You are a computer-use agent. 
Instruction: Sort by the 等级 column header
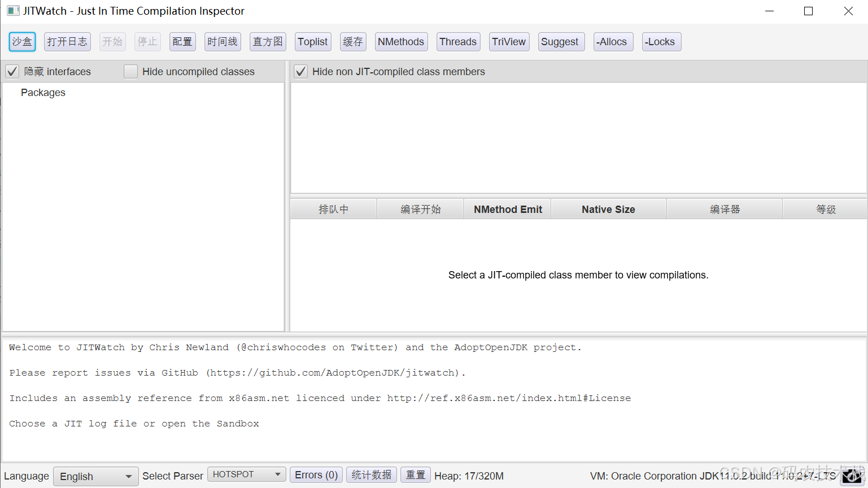[825, 210]
